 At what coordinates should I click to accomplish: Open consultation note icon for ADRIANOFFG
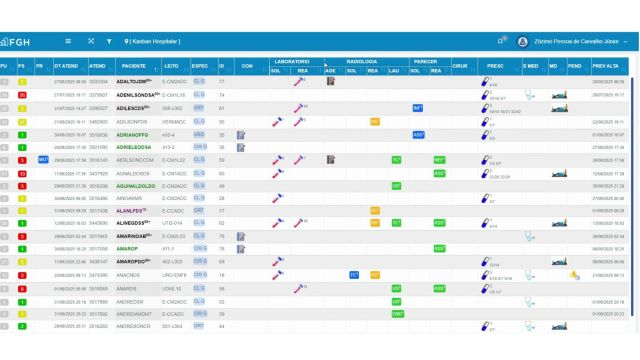(x=241, y=135)
